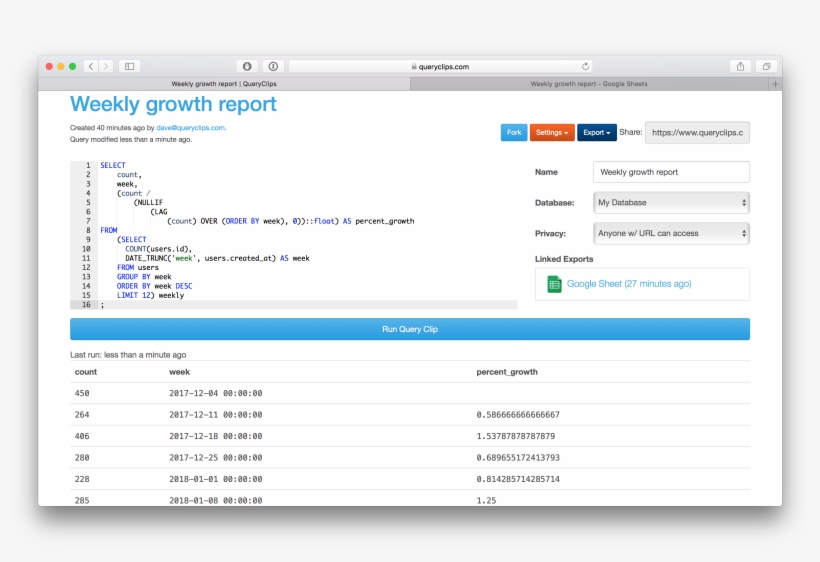The image size is (820, 562).
Task: Go back with Safari back arrow
Action: pos(91,66)
